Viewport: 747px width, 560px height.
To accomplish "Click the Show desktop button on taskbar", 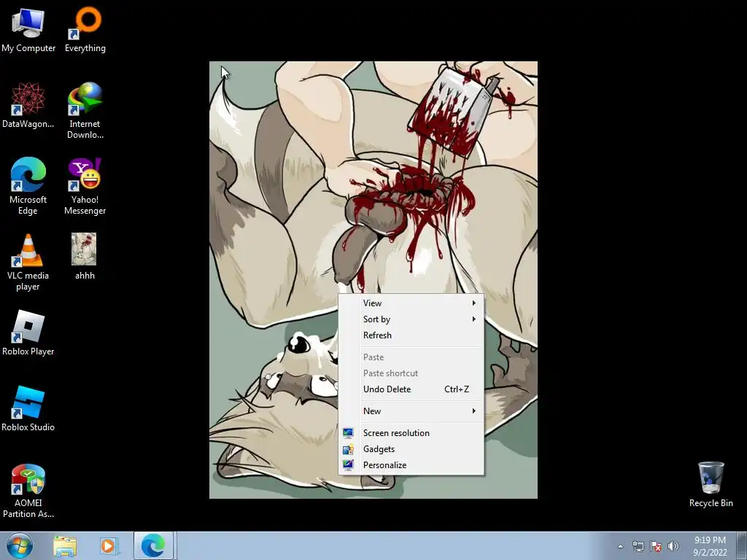I will point(741,546).
